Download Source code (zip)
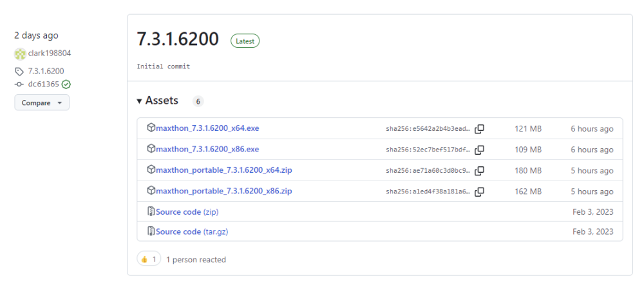This screenshot has width=644, height=285. tap(187, 212)
